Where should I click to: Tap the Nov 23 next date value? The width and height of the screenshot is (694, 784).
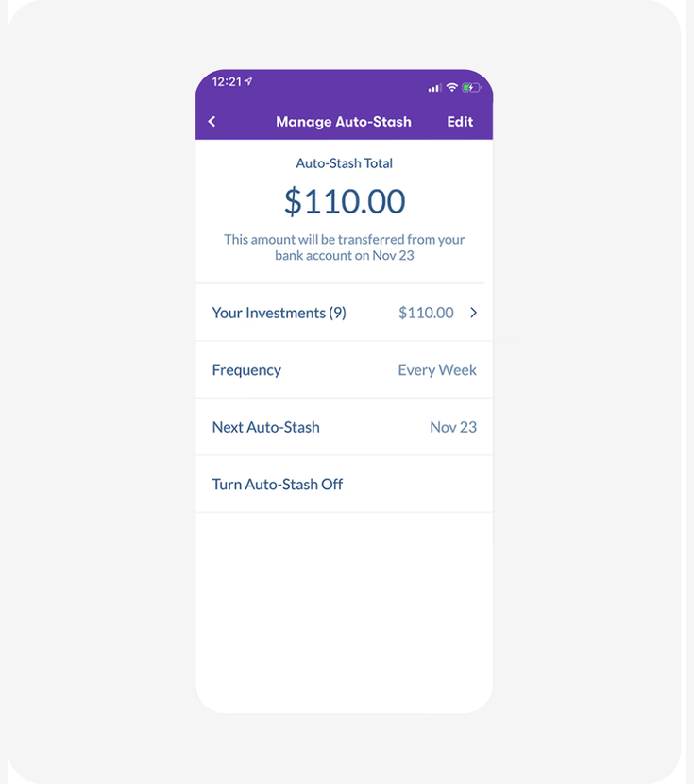(453, 427)
